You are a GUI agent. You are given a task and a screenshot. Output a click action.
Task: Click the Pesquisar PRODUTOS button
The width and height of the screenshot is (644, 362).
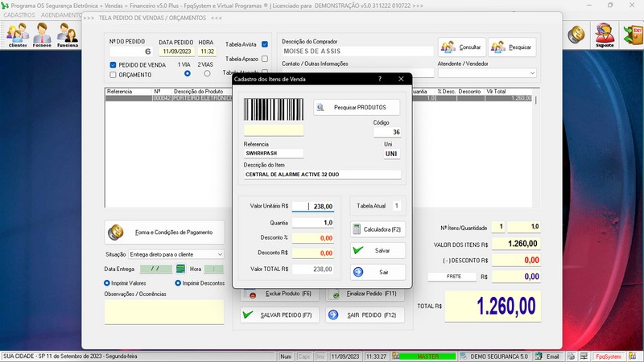357,107
